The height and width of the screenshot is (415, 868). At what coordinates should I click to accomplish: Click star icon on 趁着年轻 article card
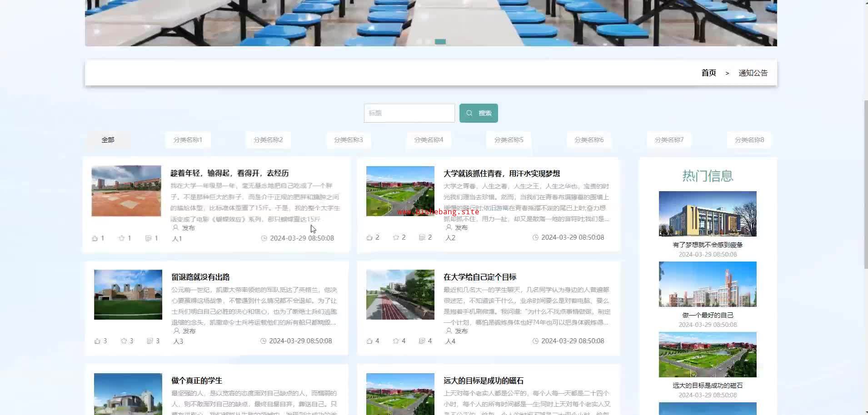121,238
